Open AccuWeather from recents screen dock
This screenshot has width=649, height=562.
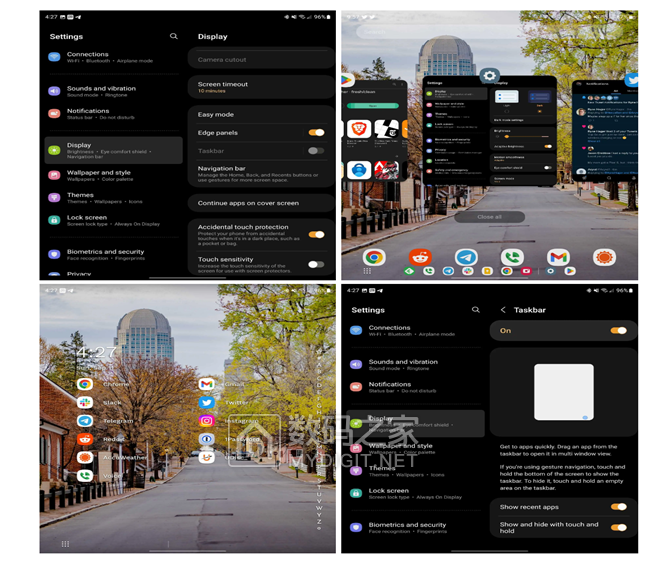click(604, 257)
